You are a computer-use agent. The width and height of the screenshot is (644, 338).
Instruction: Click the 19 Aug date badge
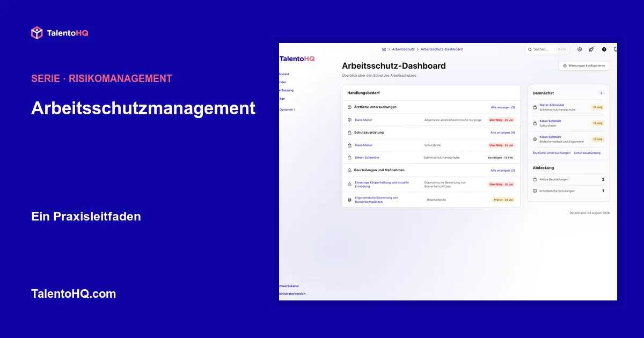pos(598,139)
